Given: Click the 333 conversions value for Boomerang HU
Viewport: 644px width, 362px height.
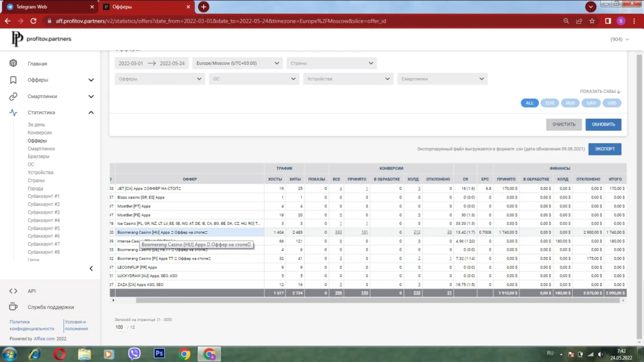Looking at the screenshot, I should coord(338,233).
